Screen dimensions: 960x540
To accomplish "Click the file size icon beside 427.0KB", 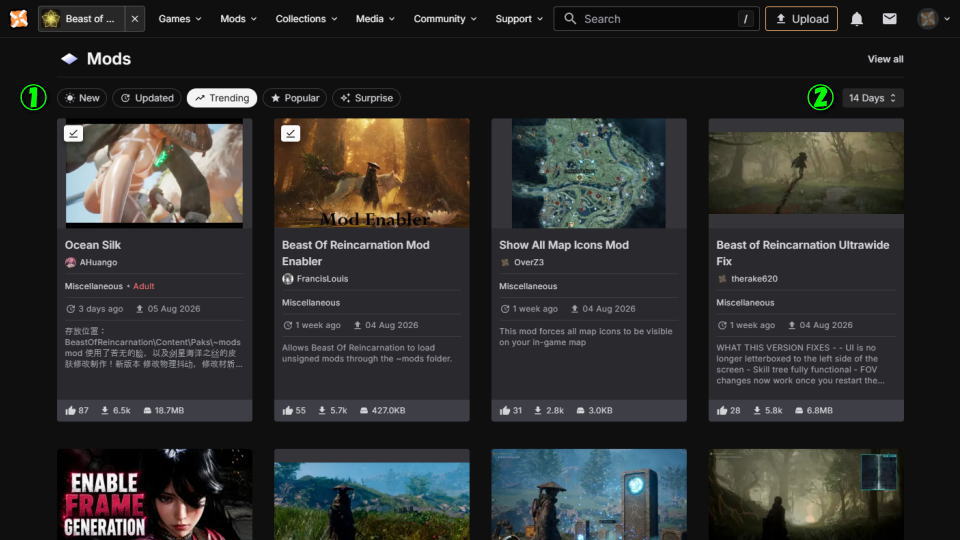I will (x=364, y=410).
